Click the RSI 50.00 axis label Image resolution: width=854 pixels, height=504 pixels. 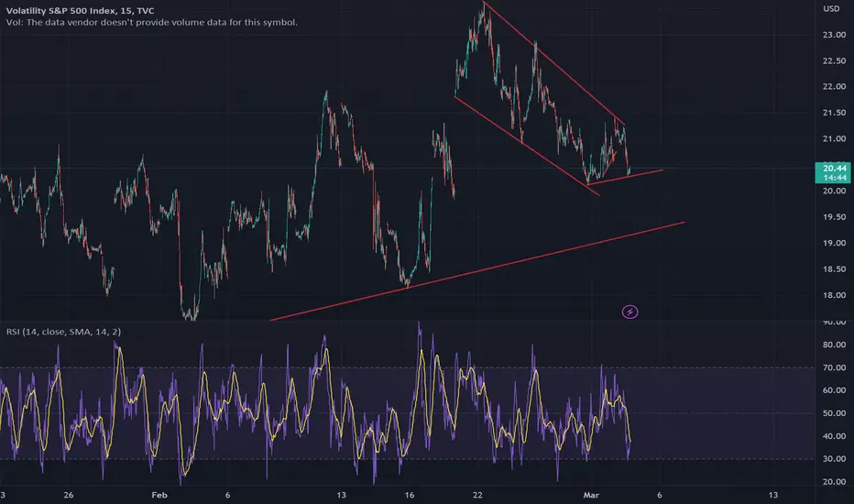tap(834, 413)
